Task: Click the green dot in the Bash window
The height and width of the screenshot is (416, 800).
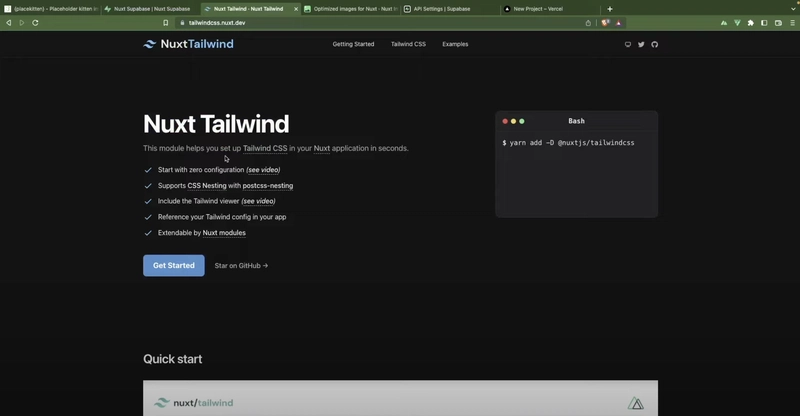Action: pyautogui.click(x=521, y=121)
